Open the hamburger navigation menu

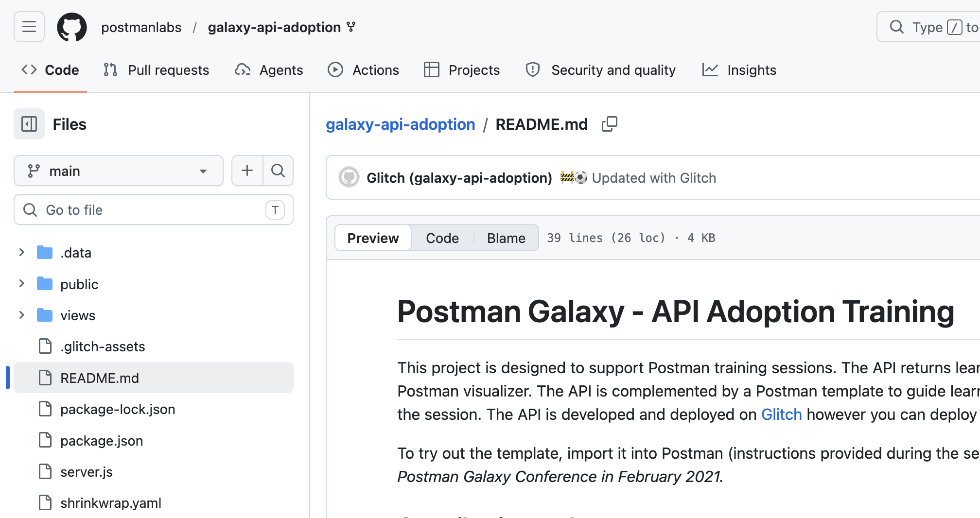point(29,27)
